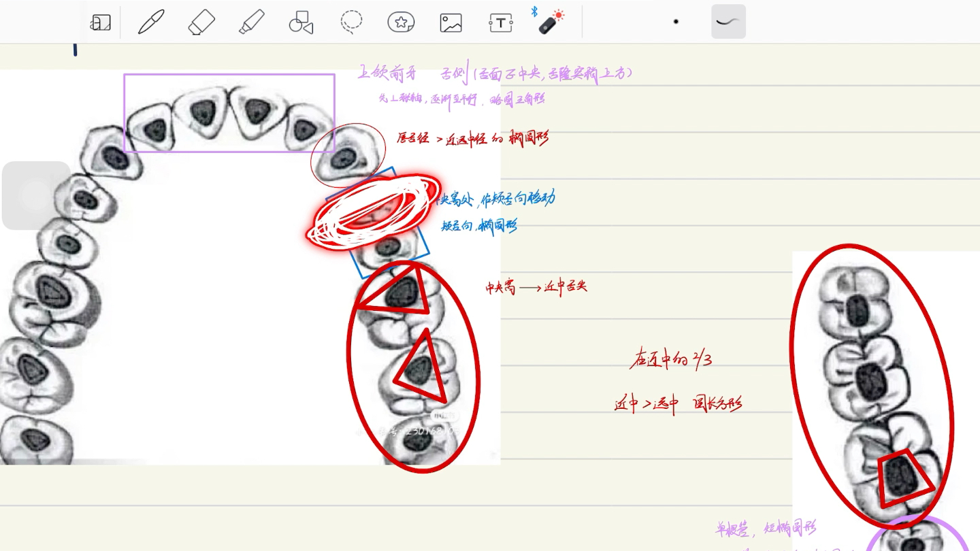Image resolution: width=980 pixels, height=551 pixels.
Task: Tap the red note '中央窝 → 近中舌尖'
Action: [x=536, y=287]
